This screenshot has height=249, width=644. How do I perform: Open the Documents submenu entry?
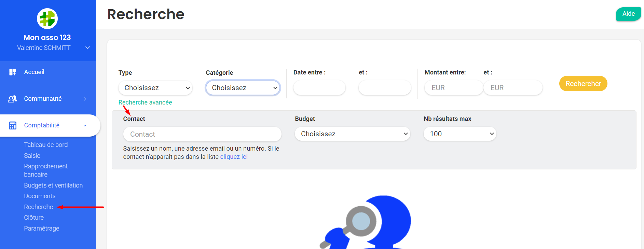pos(40,196)
